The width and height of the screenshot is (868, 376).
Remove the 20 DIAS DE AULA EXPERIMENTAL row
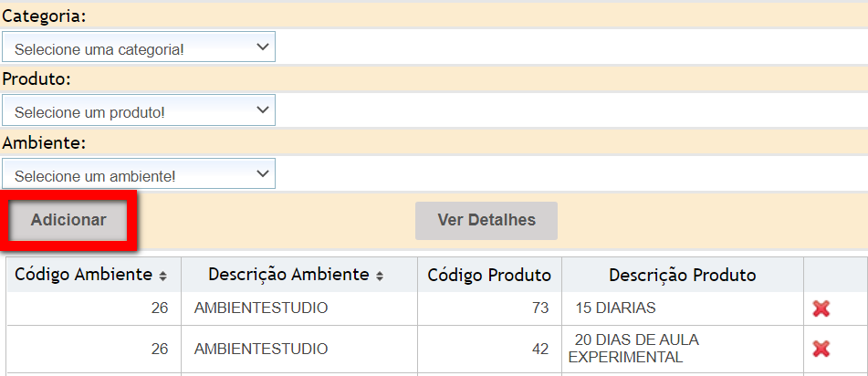pos(821,349)
